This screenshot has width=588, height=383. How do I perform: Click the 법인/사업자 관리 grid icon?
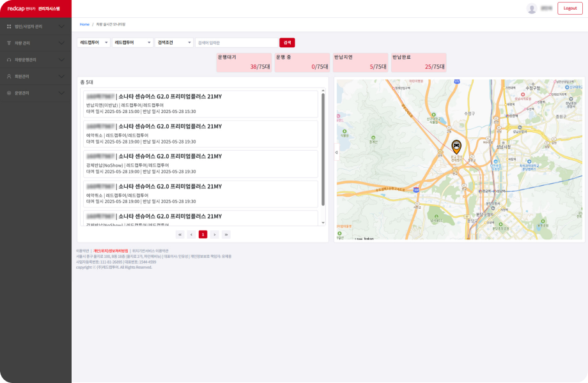click(x=9, y=27)
